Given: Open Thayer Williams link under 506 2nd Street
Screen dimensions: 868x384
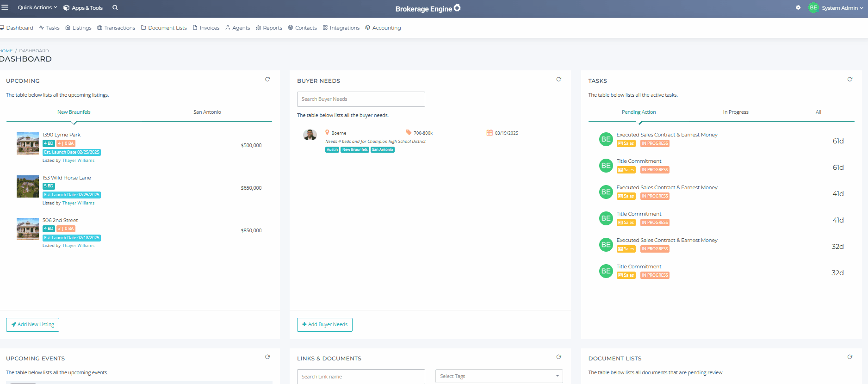Looking at the screenshot, I should click(78, 246).
